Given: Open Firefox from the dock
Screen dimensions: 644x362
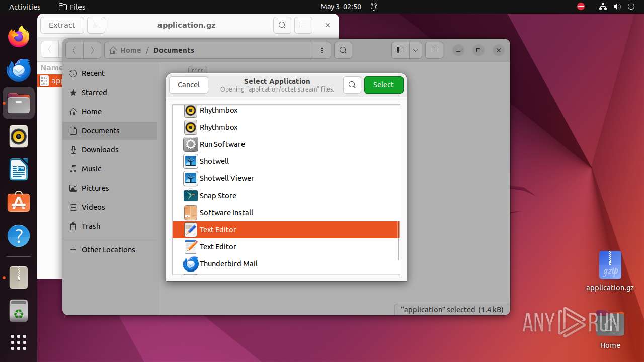Looking at the screenshot, I should click(x=19, y=37).
